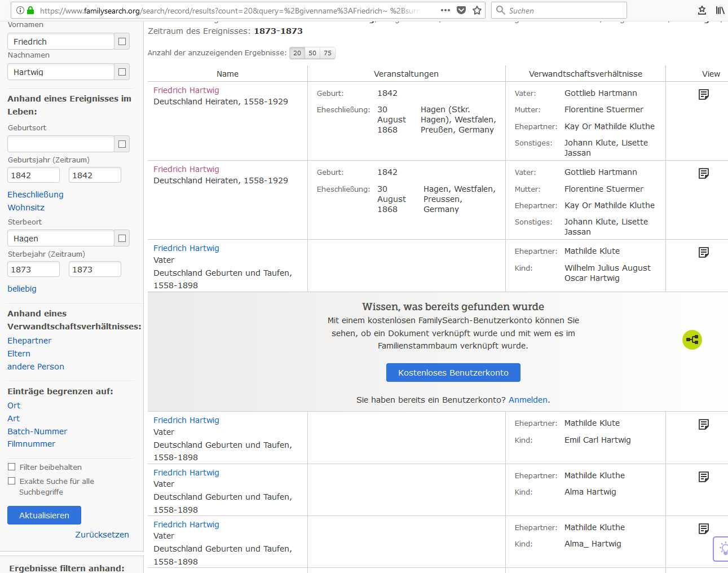Expand andere Person relationship search
This screenshot has width=728, height=573.
[x=36, y=367]
